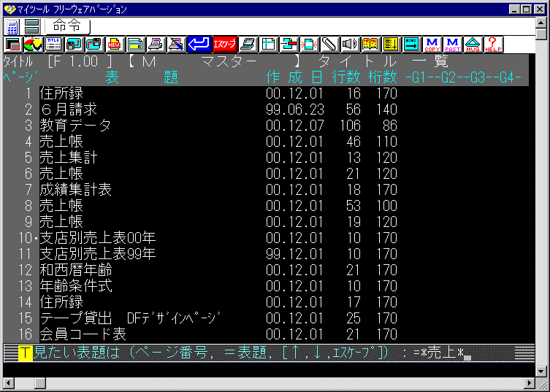Image resolution: width=550 pixels, height=392 pixels.
Task: Click the page insert arrow icon
Action: (289, 45)
